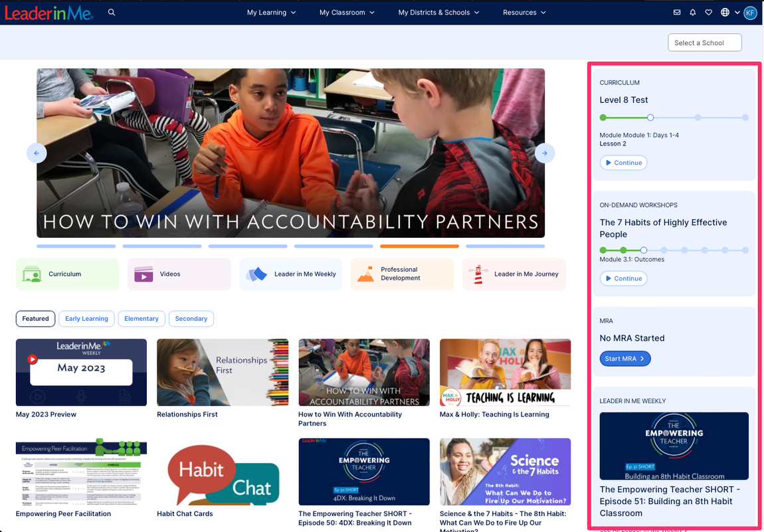Switch to the Elementary filter tab
The height and width of the screenshot is (532, 764).
pos(141,319)
